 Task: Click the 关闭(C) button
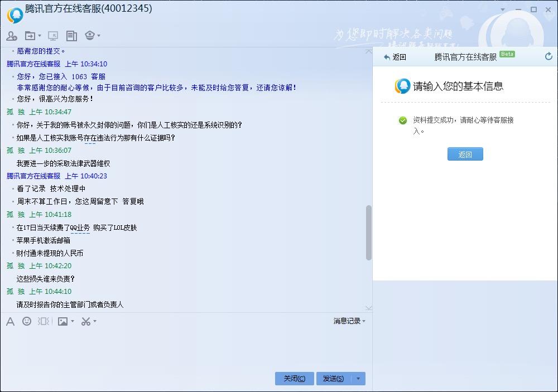294,378
